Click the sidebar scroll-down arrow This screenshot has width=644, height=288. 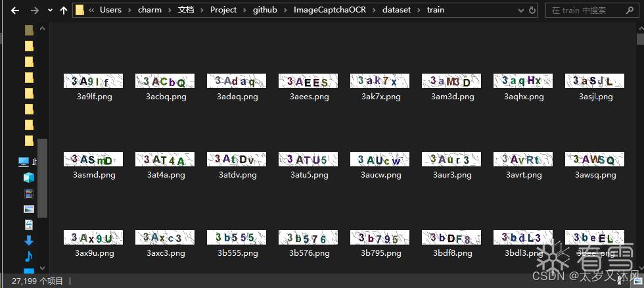coord(42,268)
